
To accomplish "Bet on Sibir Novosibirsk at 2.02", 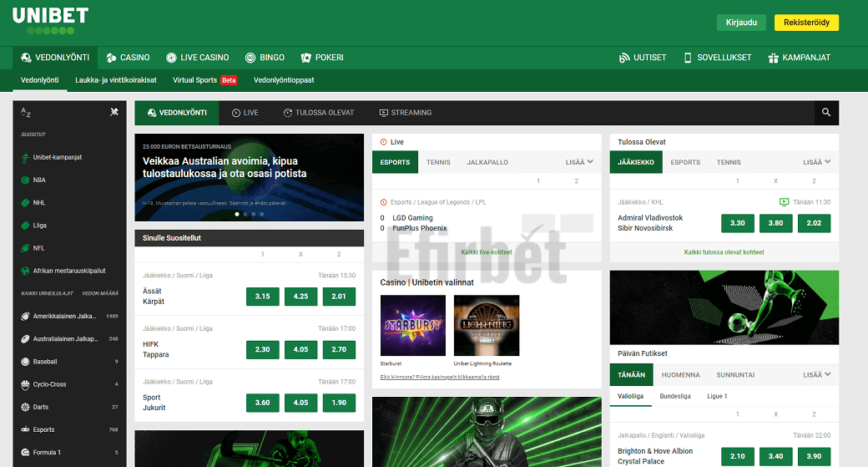I will 814,223.
